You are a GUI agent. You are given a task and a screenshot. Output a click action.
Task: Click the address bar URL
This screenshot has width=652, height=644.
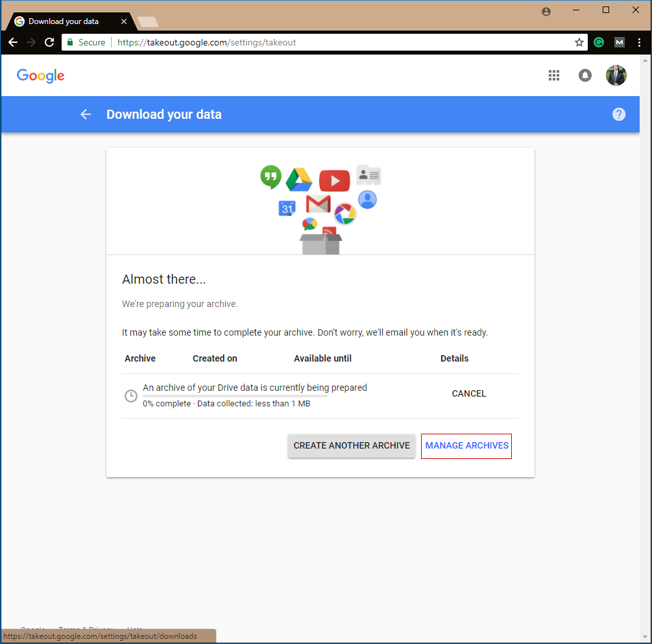click(207, 42)
